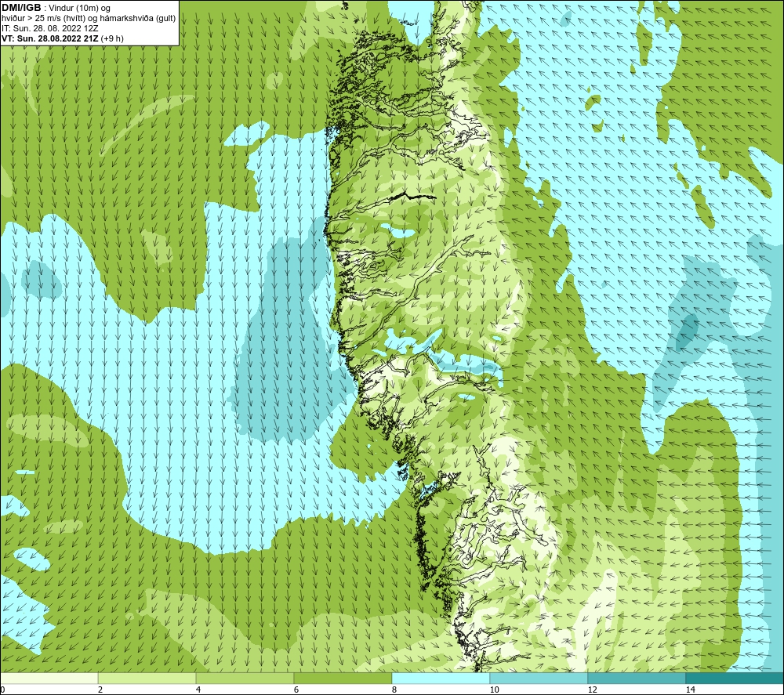Click the '8' label on the color scale
Image resolution: width=784 pixels, height=695 pixels.
pyautogui.click(x=394, y=690)
